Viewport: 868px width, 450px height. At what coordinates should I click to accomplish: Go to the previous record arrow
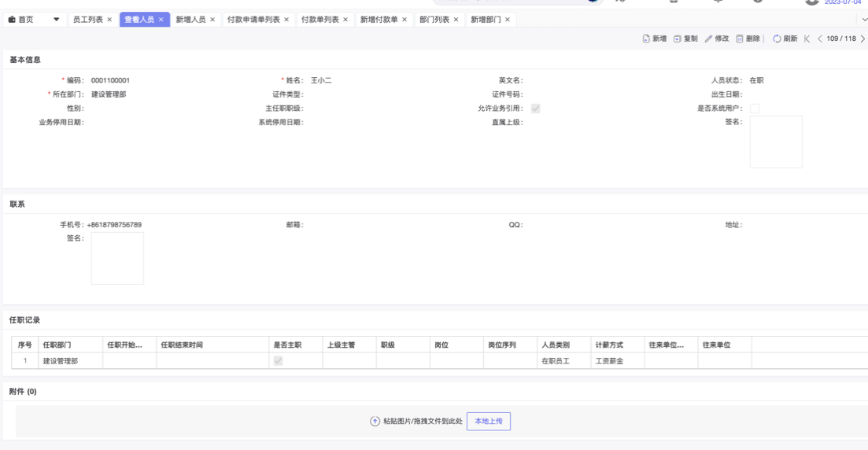(x=820, y=39)
